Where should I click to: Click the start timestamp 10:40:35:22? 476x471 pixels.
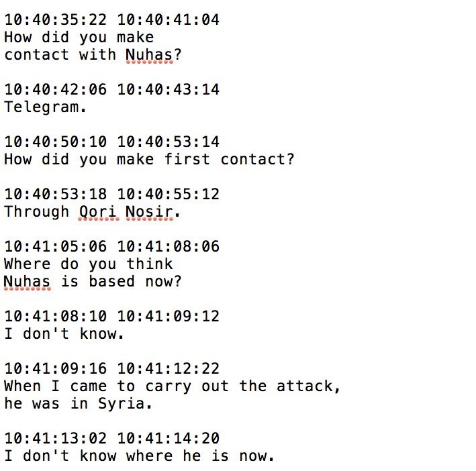click(55, 19)
